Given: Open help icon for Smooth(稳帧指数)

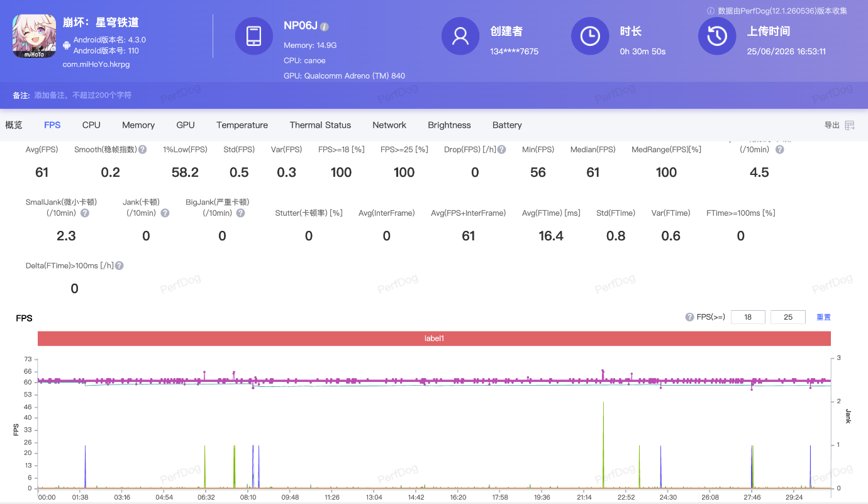Looking at the screenshot, I should (143, 150).
